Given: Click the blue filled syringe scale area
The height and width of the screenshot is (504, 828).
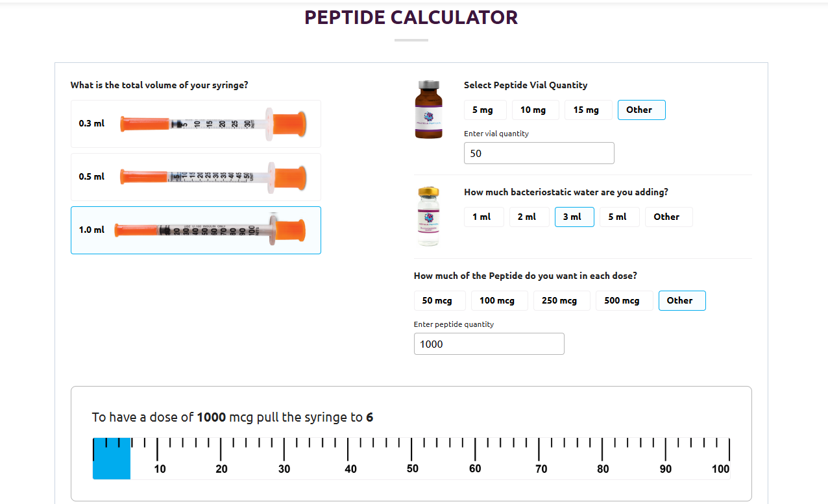Looking at the screenshot, I should tap(112, 459).
